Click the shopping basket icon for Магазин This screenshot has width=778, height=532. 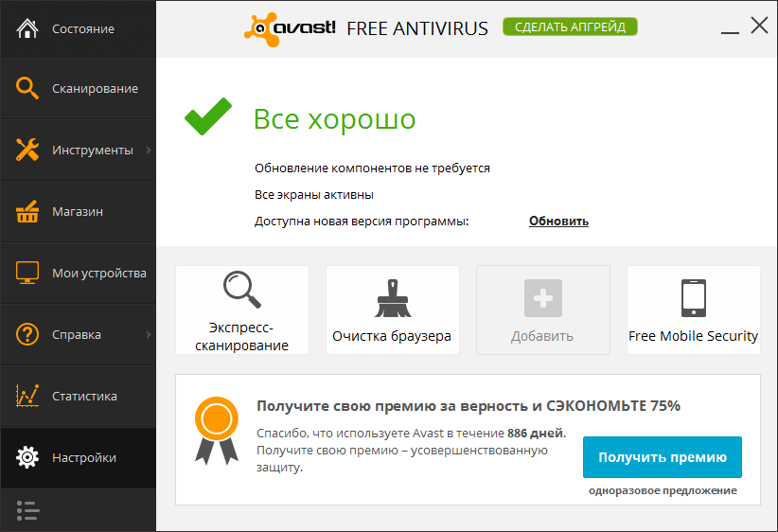click(27, 211)
